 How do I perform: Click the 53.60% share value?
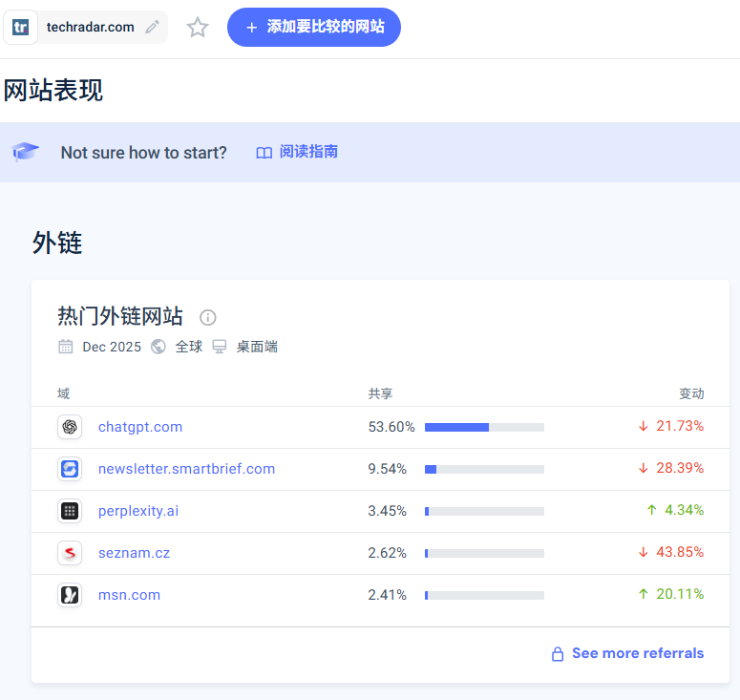coord(391,427)
